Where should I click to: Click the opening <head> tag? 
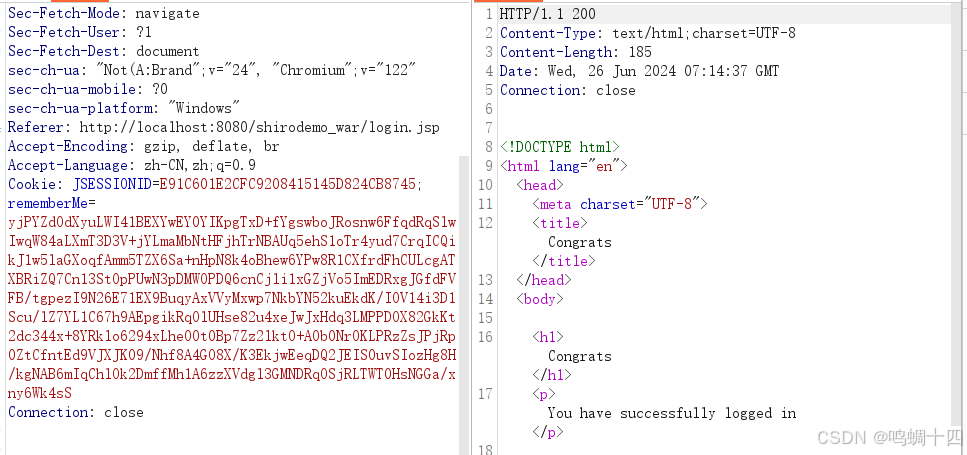click(x=540, y=186)
